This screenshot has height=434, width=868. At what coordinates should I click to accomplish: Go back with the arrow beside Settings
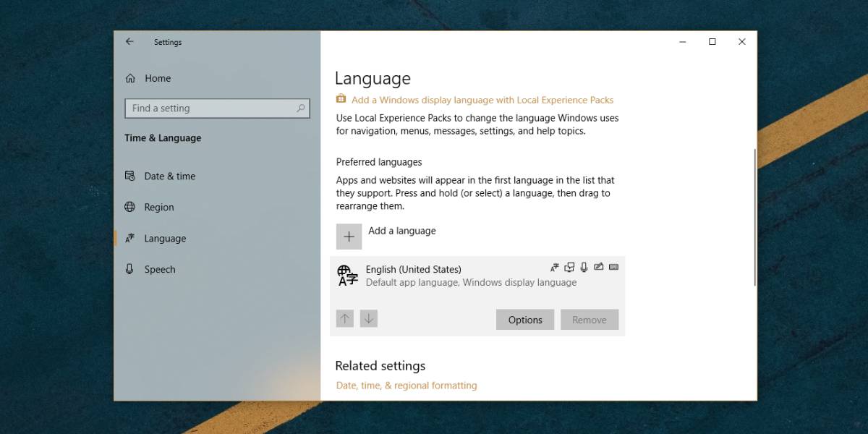pos(129,42)
